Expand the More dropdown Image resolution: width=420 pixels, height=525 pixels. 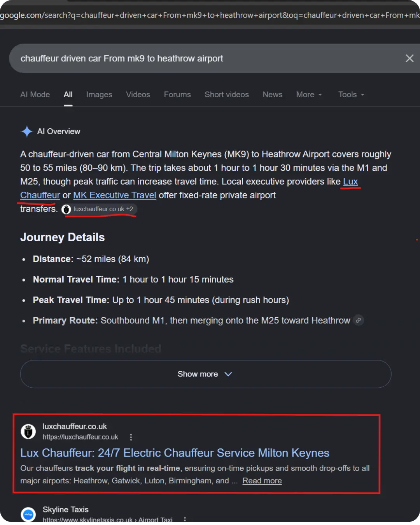tap(309, 94)
